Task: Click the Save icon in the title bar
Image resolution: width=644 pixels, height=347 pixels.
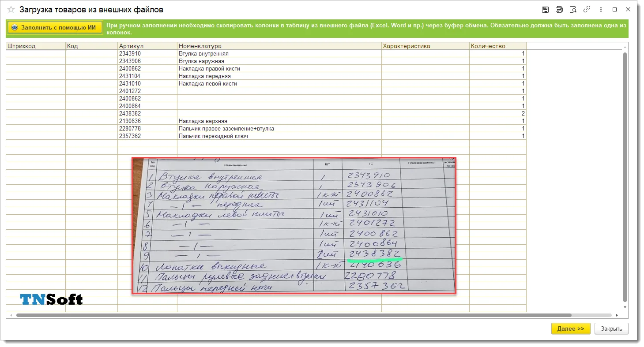Action: 545,9
